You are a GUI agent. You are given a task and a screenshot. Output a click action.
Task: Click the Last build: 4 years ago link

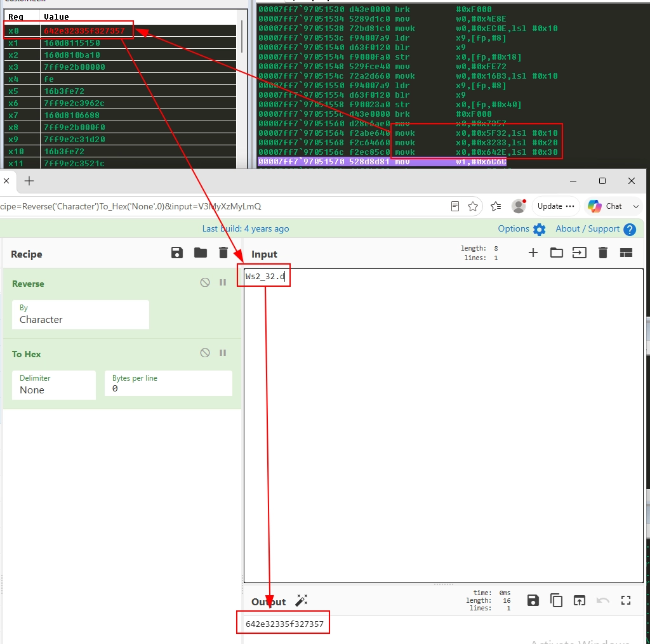click(246, 229)
